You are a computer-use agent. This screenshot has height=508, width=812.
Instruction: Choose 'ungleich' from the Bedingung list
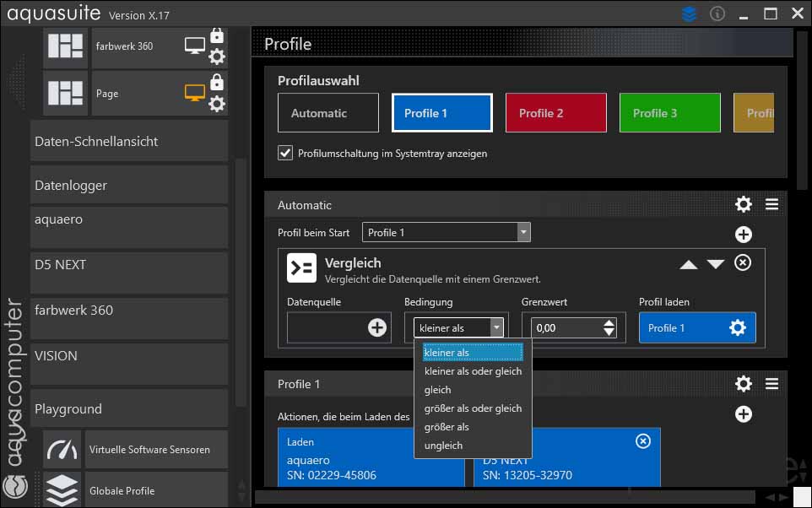tap(473, 446)
